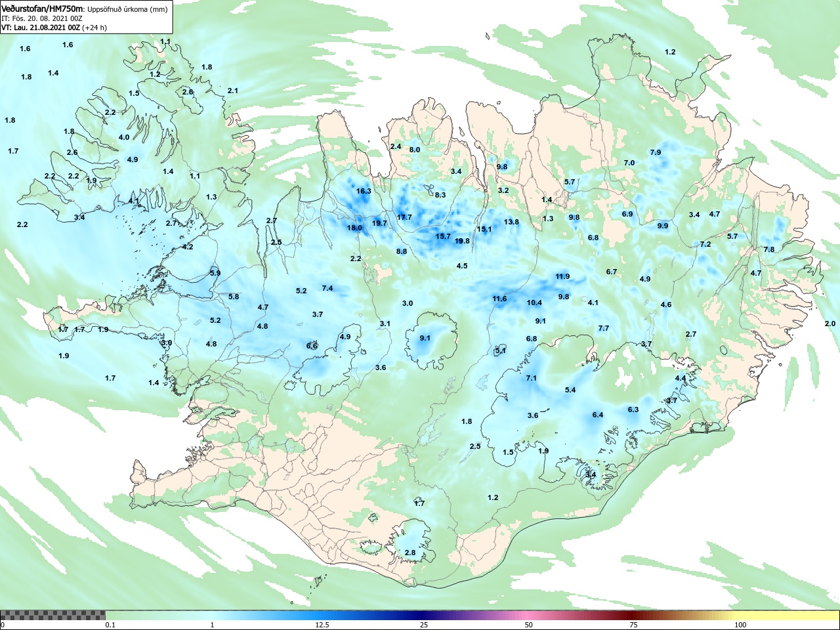Click the 2.1 value label
Screen dimensions: 840x630
pyautogui.click(x=233, y=91)
